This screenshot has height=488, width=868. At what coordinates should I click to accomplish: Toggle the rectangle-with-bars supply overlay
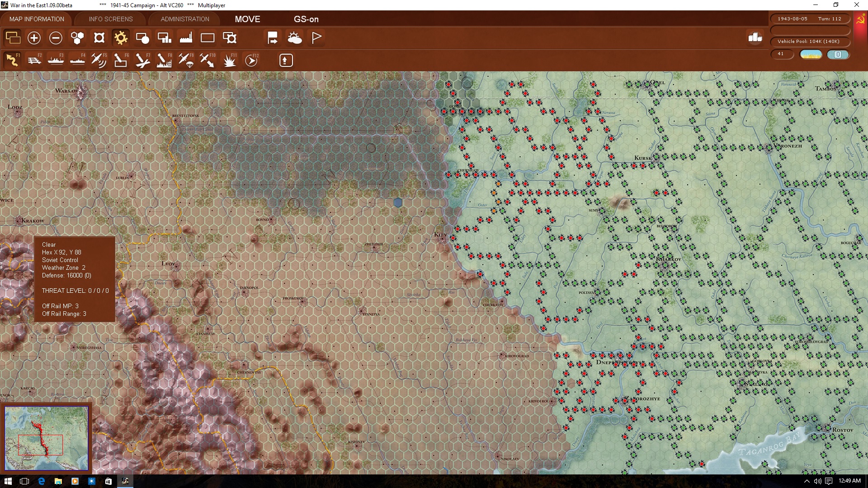(x=164, y=38)
